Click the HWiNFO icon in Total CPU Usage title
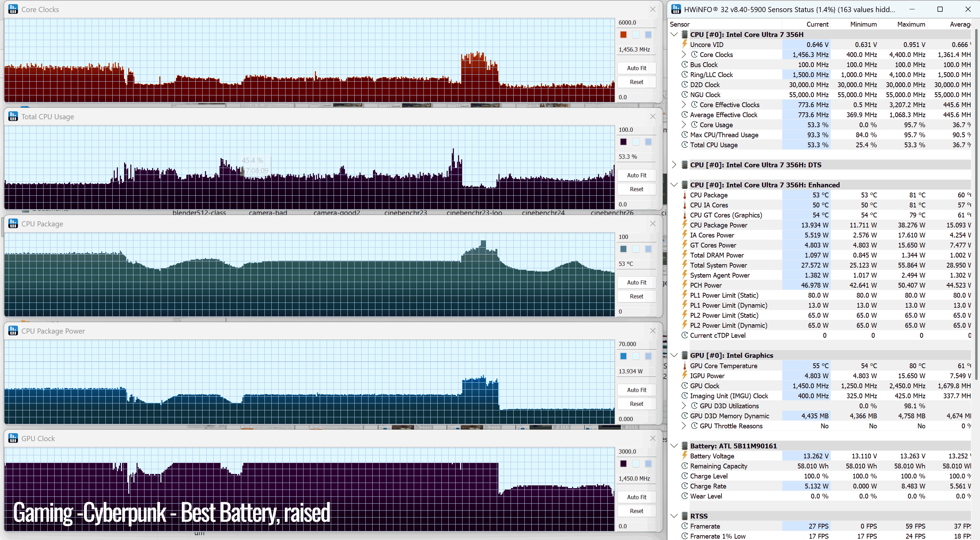 [13, 117]
